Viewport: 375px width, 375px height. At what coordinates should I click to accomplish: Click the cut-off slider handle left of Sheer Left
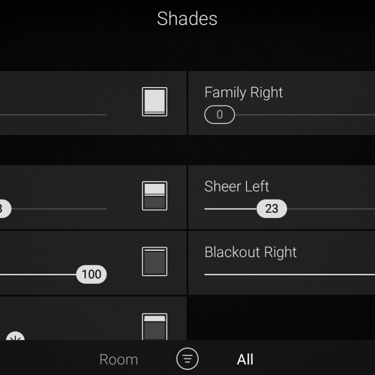[x=5, y=209]
